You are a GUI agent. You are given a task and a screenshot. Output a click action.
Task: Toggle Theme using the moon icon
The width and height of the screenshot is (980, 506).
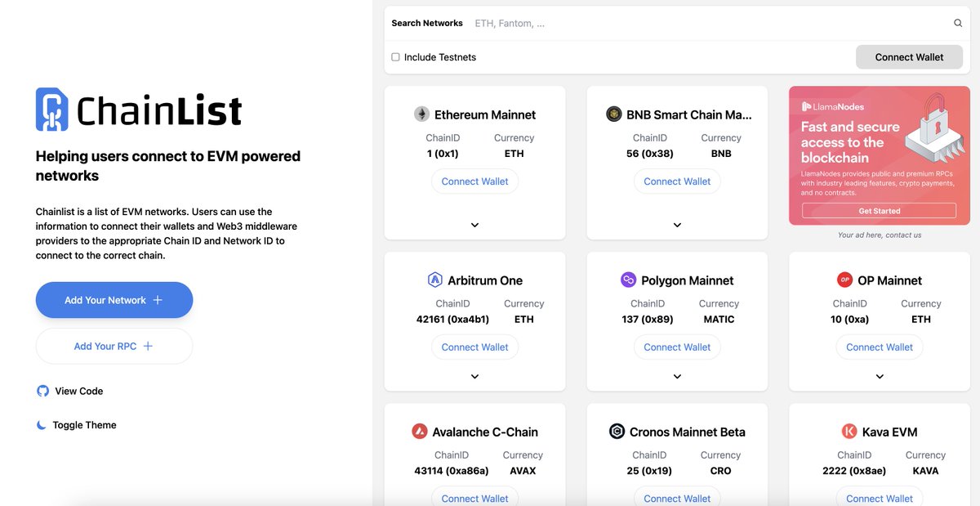click(x=42, y=424)
